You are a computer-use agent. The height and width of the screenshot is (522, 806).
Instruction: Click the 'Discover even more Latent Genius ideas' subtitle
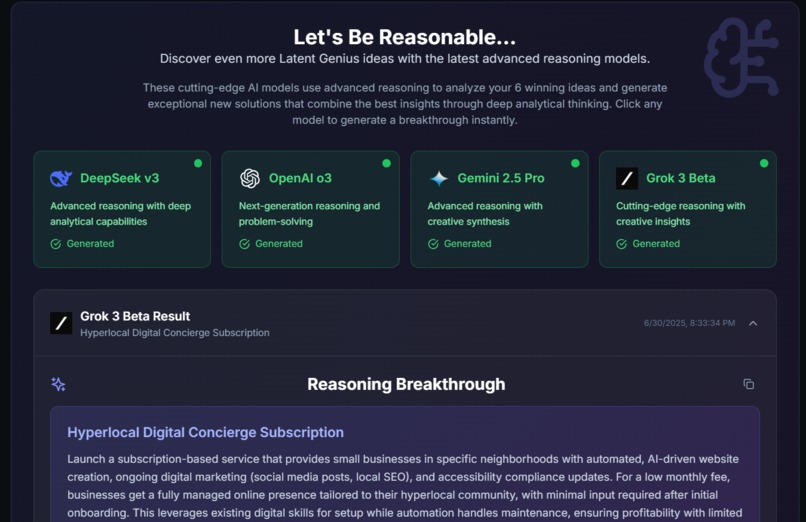[x=405, y=59]
